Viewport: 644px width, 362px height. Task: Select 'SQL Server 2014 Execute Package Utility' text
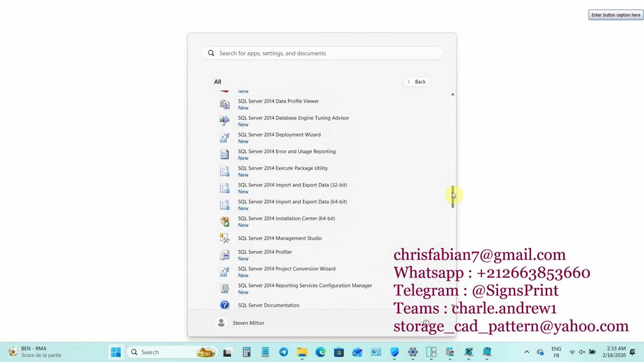tap(283, 168)
